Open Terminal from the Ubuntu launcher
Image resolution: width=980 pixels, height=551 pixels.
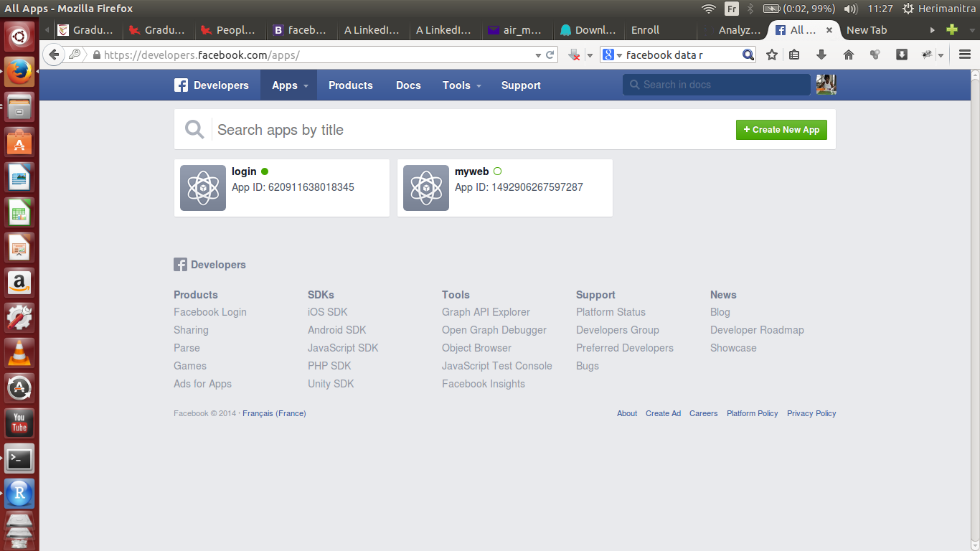pos(19,458)
